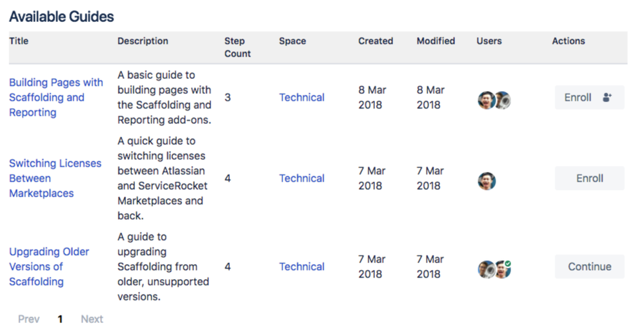Open Technical space link in Switching Licenses row

pyautogui.click(x=301, y=178)
